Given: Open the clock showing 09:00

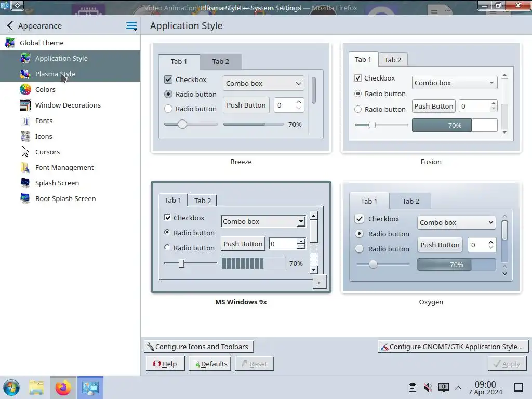Looking at the screenshot, I should (485, 388).
